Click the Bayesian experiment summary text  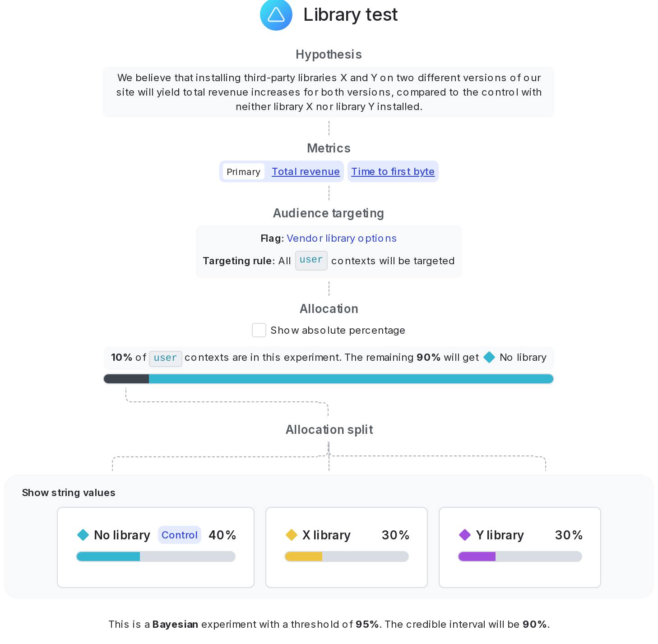(329, 624)
